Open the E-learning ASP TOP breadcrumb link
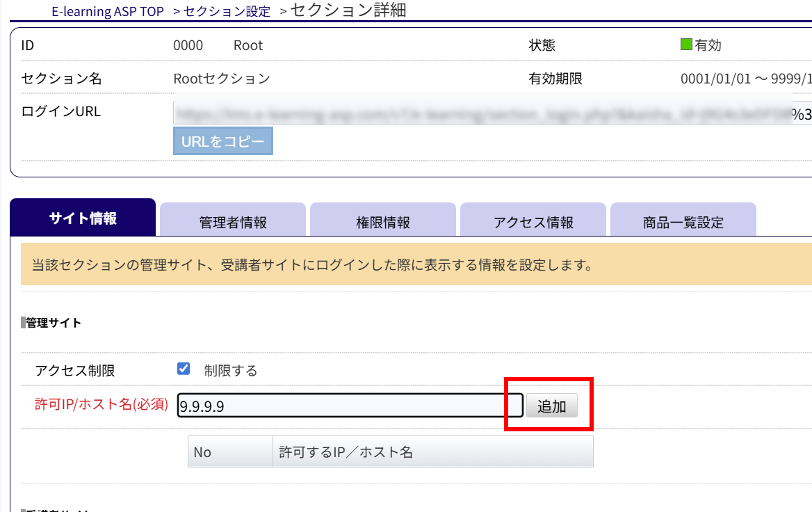Screen dimensions: 812x512 click(108, 12)
